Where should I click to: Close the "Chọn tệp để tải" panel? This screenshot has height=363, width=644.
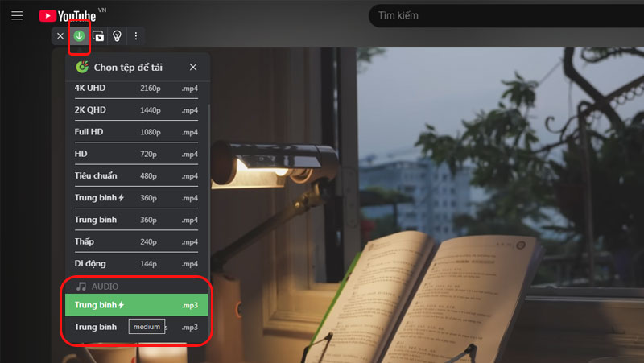point(193,67)
